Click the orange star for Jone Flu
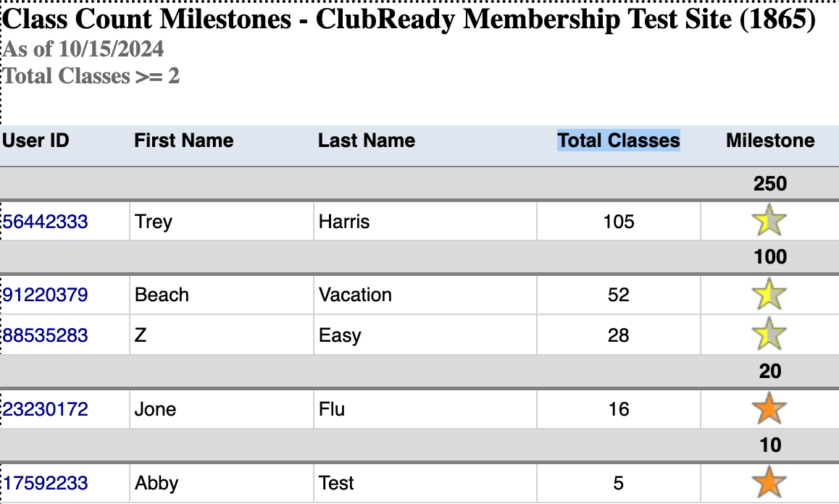The height and width of the screenshot is (504, 839). [769, 409]
